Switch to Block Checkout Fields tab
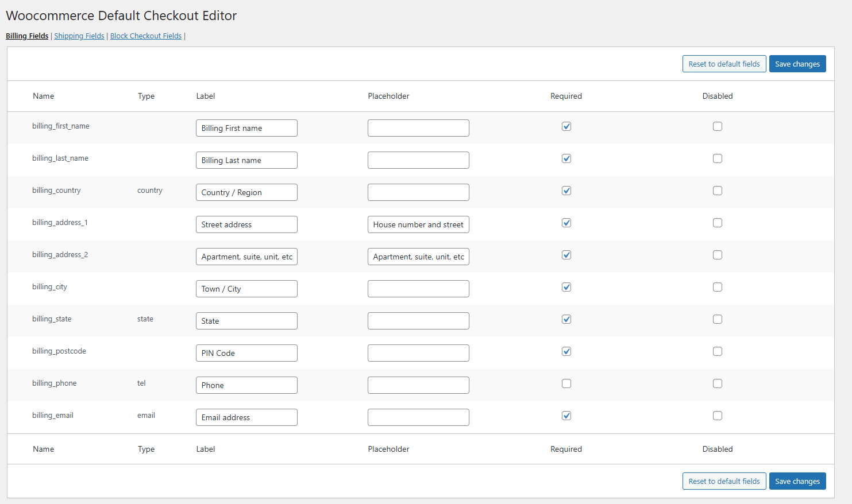 146,36
